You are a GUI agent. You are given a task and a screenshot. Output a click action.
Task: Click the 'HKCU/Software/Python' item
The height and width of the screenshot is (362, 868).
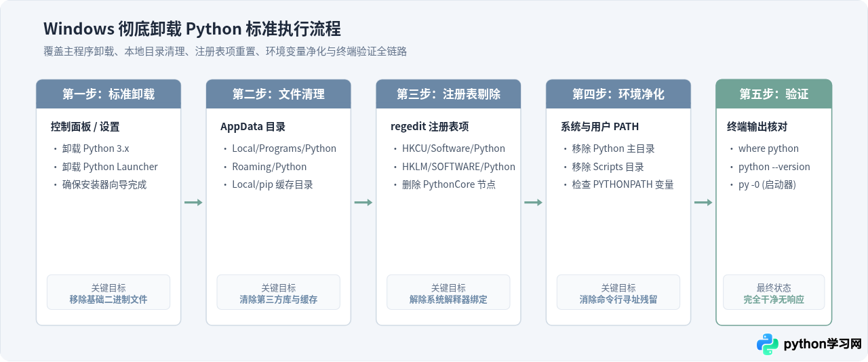(x=454, y=148)
